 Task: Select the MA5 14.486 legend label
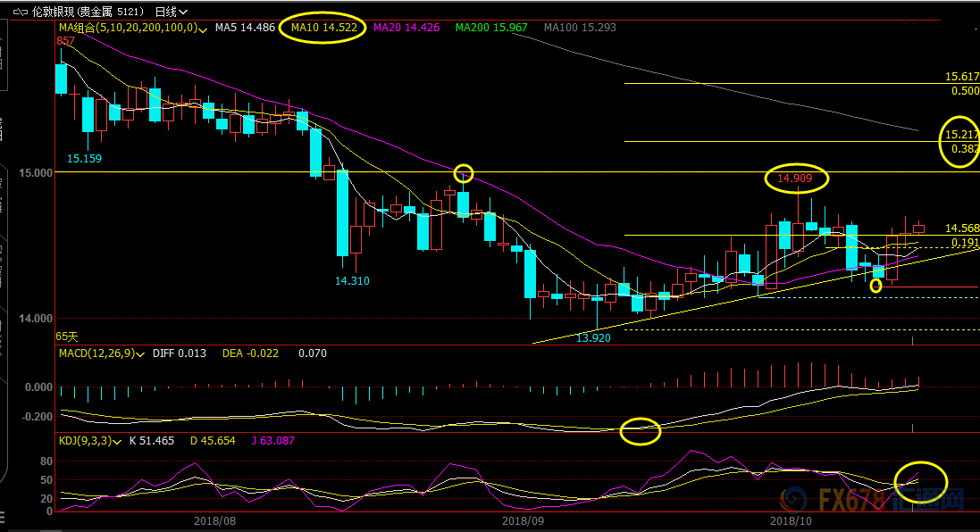243,28
